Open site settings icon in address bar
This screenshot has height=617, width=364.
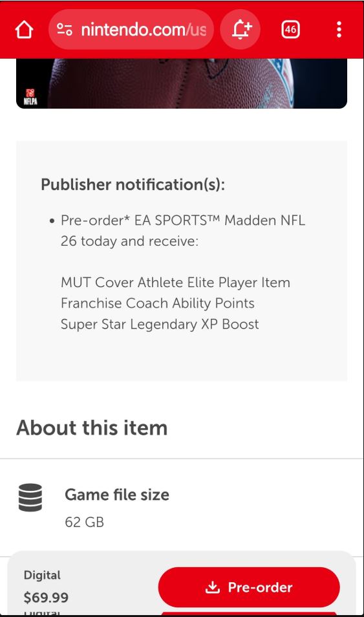[x=65, y=30]
